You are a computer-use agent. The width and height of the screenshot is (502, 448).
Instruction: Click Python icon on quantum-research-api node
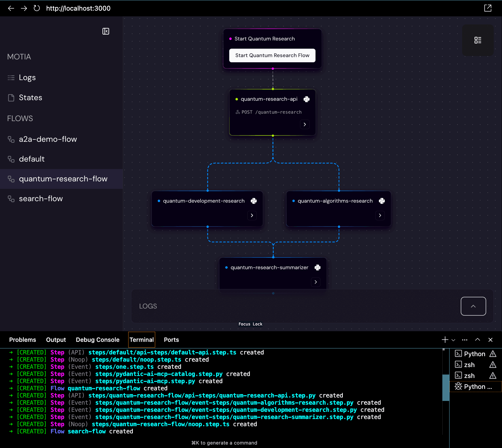pyautogui.click(x=306, y=99)
